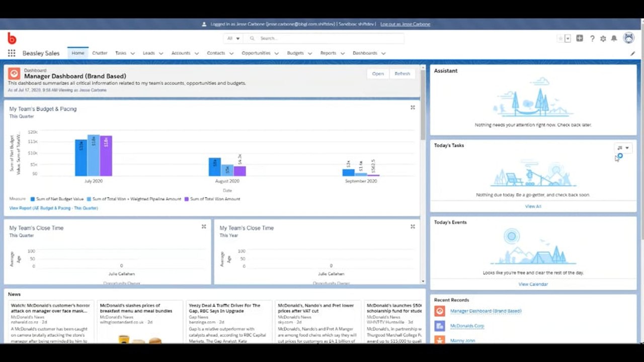The image size is (644, 362).
Task: Click the favorites star icon
Action: (x=560, y=39)
